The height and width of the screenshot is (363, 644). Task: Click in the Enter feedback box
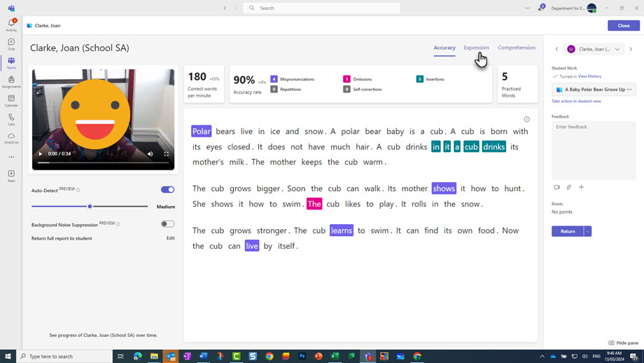594,151
